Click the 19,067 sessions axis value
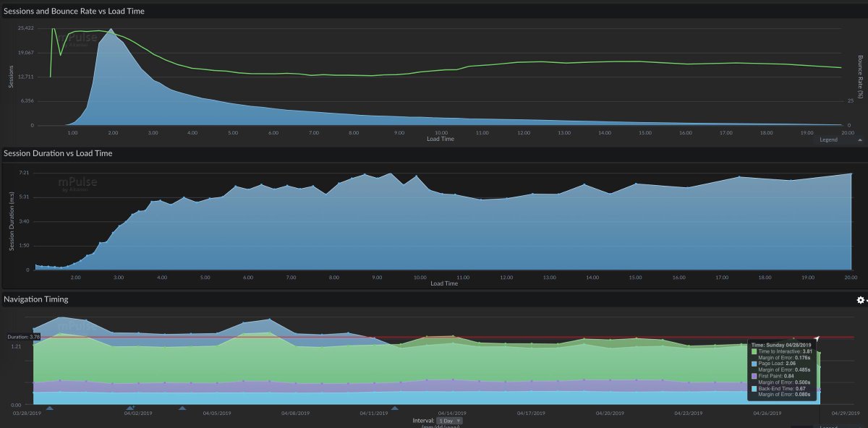 click(x=25, y=52)
